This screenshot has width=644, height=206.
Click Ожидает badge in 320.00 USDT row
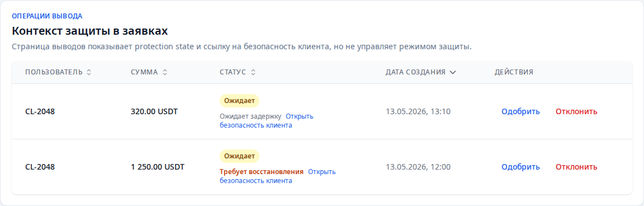pos(239,101)
